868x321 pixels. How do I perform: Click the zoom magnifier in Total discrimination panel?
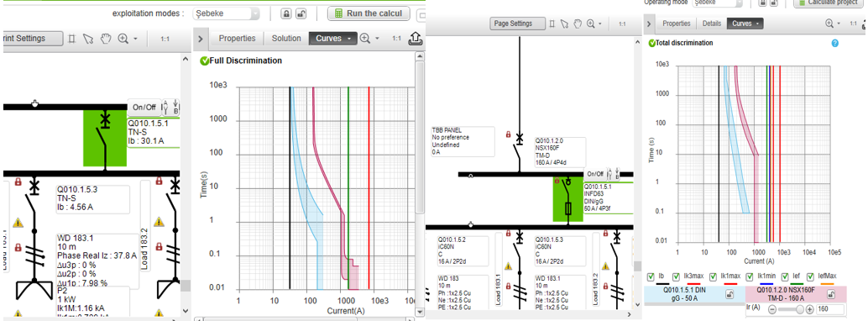tap(829, 24)
